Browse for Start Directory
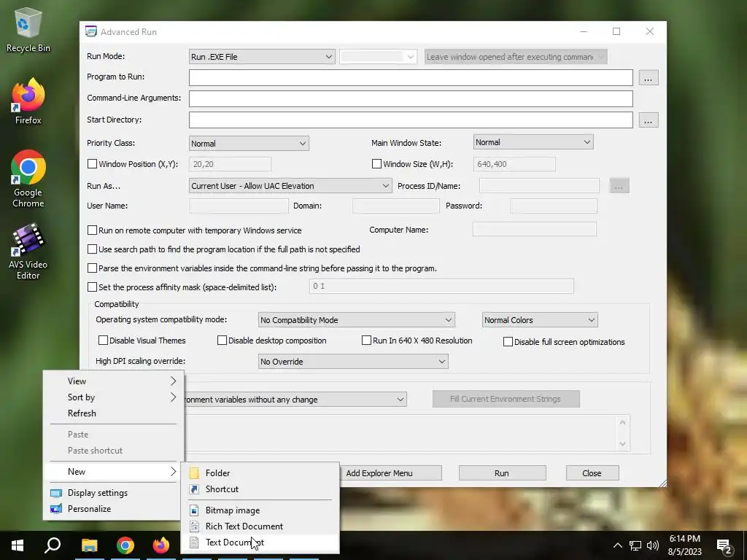The image size is (747, 560). click(x=648, y=120)
